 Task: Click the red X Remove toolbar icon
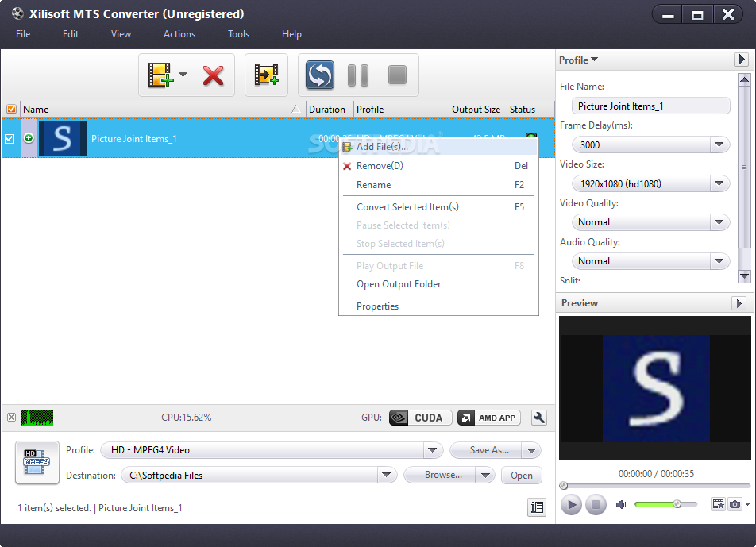coord(213,75)
